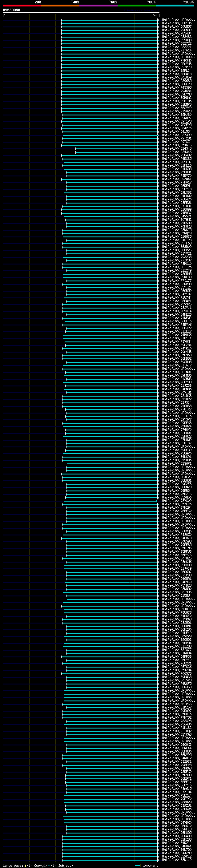
Task: Select the UniRef100_Q21DK8 label
Action: click(x=177, y=396)
